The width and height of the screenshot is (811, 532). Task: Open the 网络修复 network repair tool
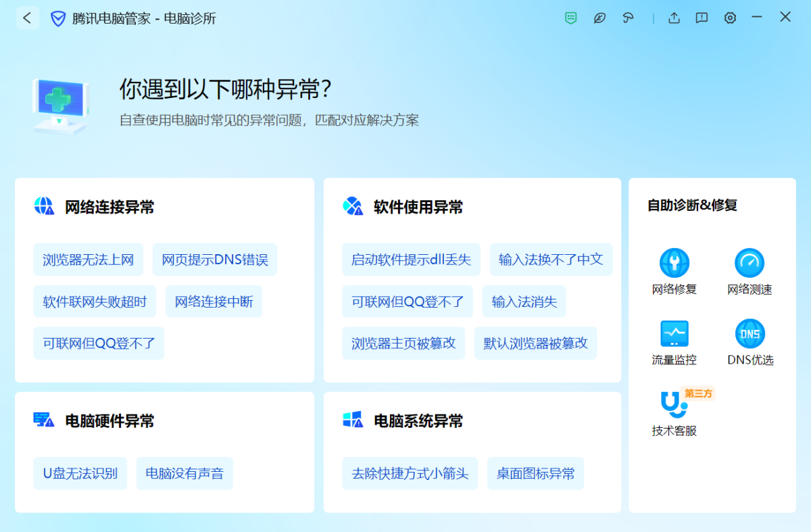point(674,263)
